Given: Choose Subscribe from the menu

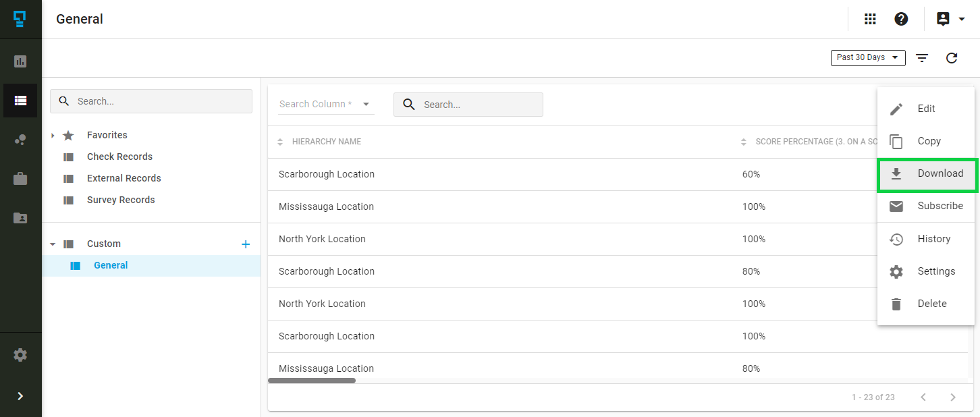Looking at the screenshot, I should coord(926,206).
